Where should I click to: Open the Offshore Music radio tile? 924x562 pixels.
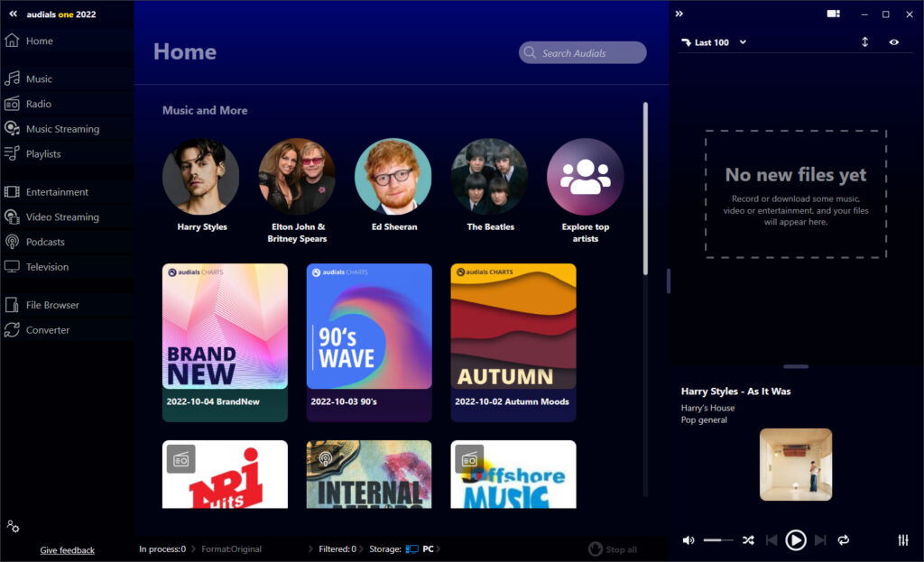[x=513, y=474]
